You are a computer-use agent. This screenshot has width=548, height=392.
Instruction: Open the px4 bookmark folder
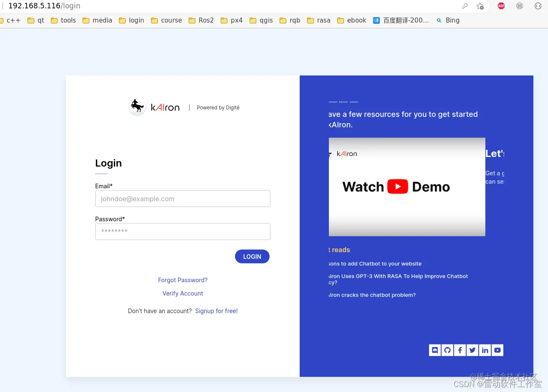click(x=232, y=20)
